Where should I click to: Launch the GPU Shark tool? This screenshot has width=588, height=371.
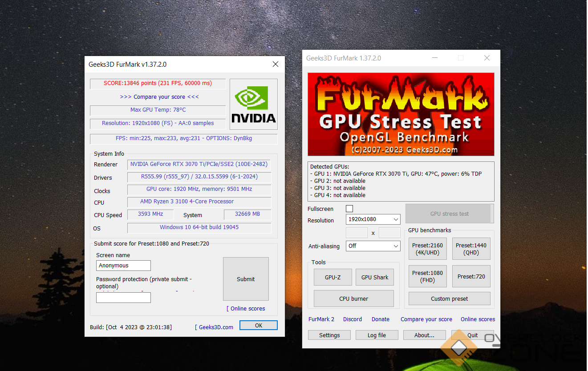click(x=375, y=277)
